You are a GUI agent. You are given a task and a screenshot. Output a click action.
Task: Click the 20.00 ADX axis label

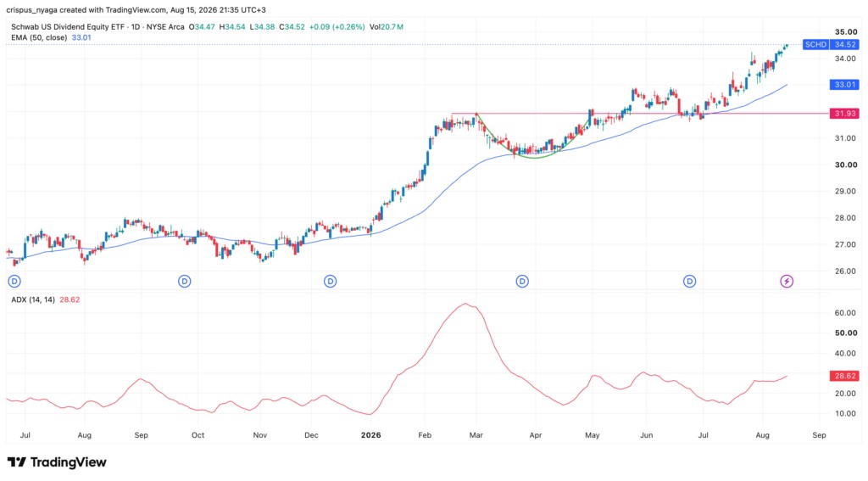[x=846, y=394]
